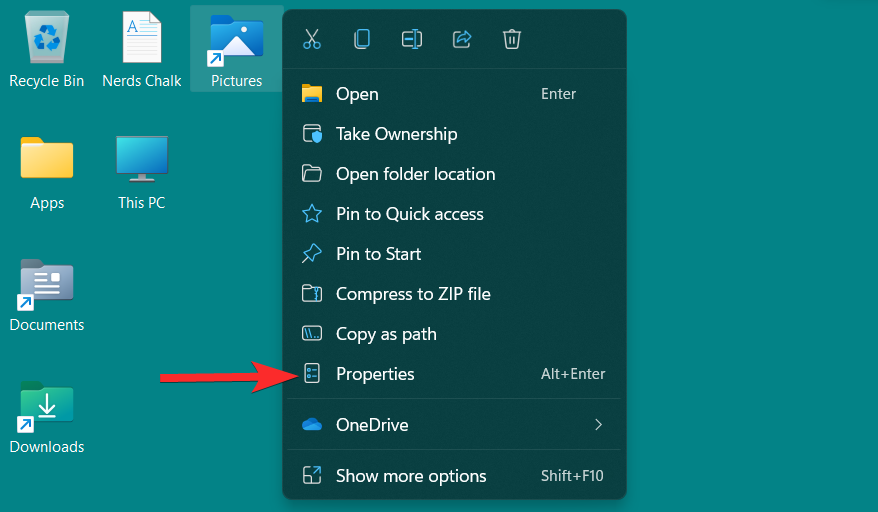Click the pushpin icon beside Pin to Start

[x=312, y=254]
